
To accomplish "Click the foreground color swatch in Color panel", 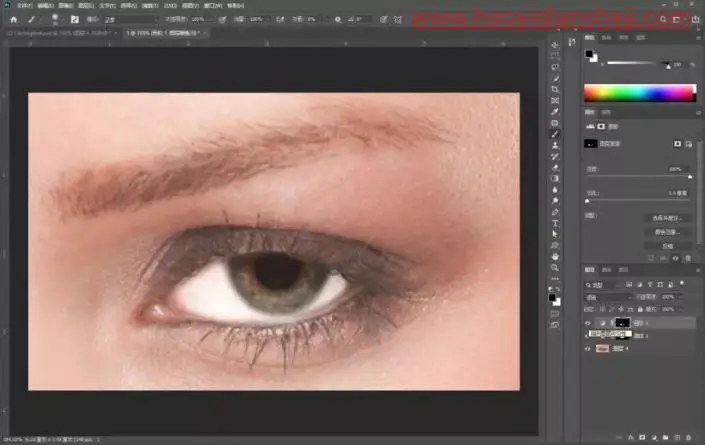I will 589,54.
